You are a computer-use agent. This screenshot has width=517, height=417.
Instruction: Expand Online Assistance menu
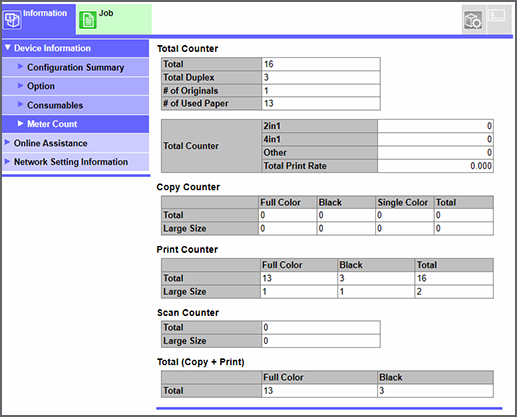[75, 143]
